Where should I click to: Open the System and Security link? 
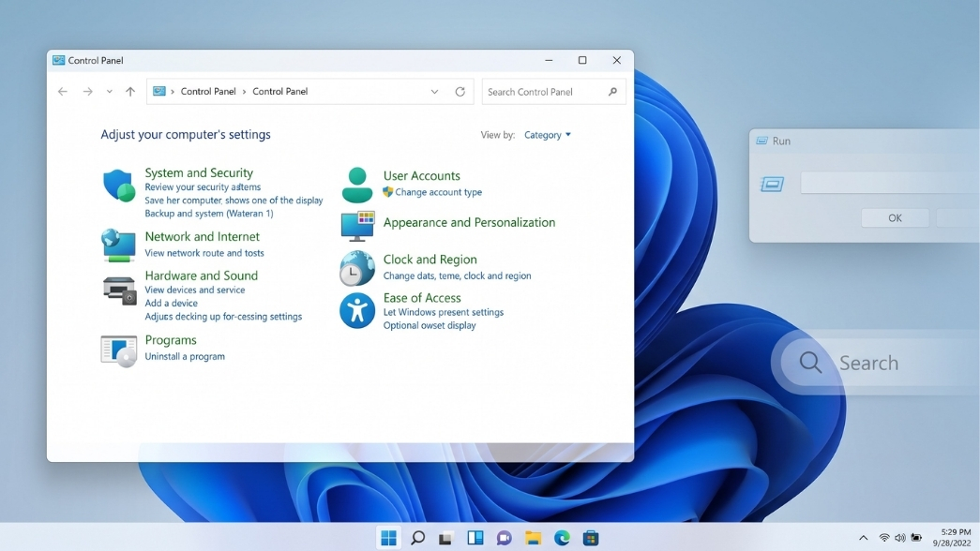[x=199, y=173]
